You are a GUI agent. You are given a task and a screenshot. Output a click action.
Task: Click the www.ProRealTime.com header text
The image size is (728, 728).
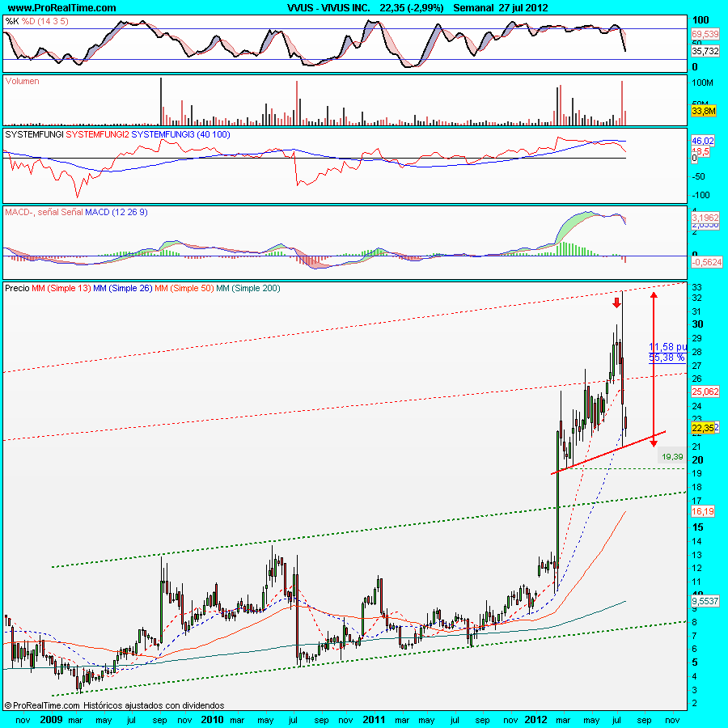[61, 8]
